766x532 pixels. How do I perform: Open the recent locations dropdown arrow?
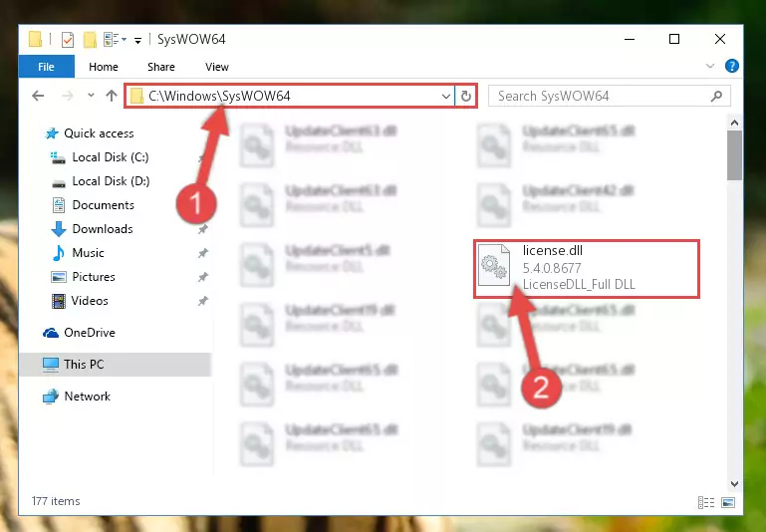(91, 96)
